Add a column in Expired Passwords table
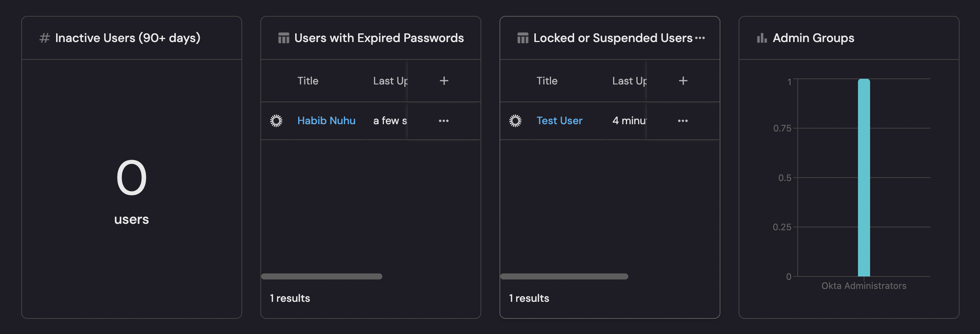 pyautogui.click(x=444, y=81)
